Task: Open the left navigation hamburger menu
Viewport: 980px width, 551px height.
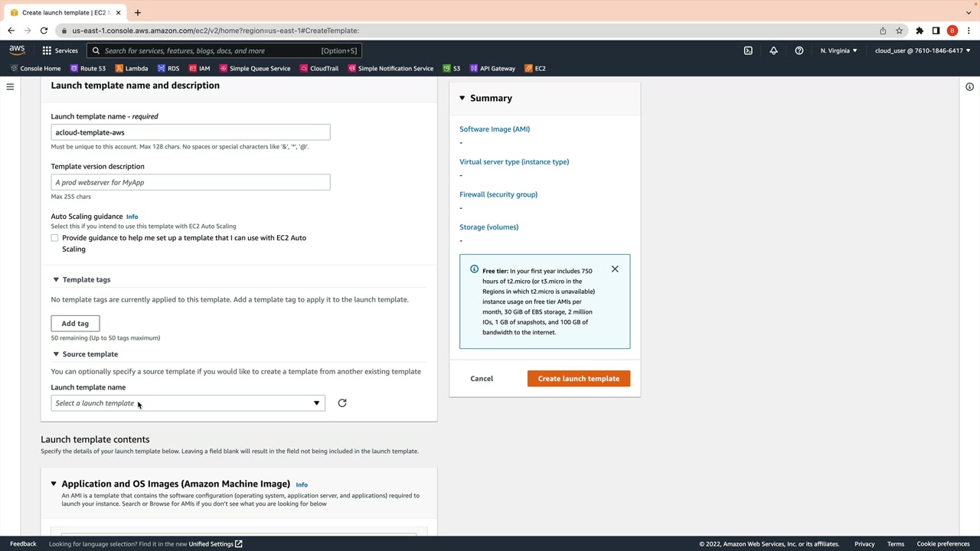Action: (x=10, y=86)
